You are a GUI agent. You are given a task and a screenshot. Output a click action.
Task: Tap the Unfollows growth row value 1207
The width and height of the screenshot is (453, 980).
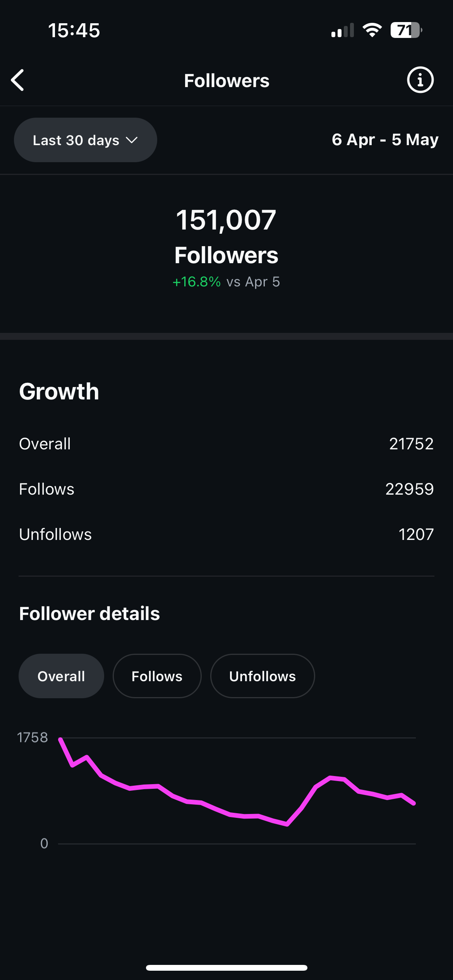point(416,535)
